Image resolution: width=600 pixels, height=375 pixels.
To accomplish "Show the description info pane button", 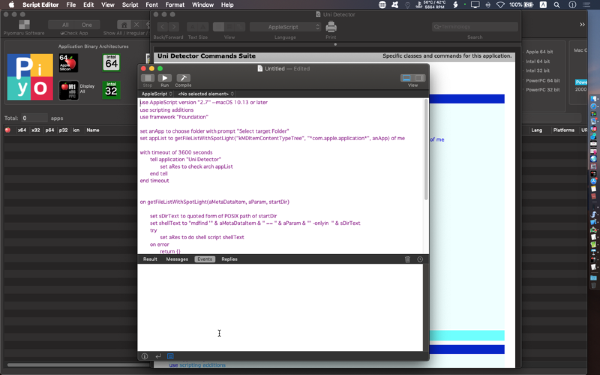I will tap(145, 356).
